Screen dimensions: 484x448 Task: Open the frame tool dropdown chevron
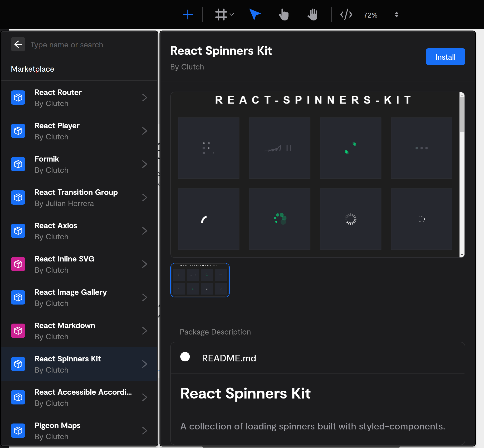pos(232,15)
